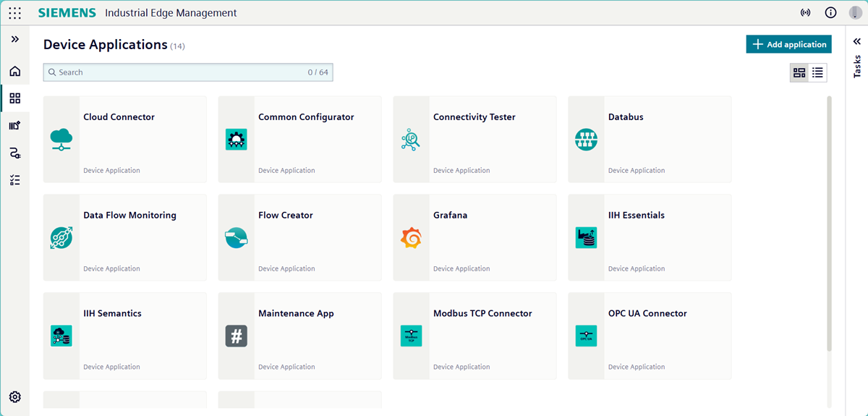
Task: Open the Modbus TCP Connector title
Action: click(x=482, y=314)
